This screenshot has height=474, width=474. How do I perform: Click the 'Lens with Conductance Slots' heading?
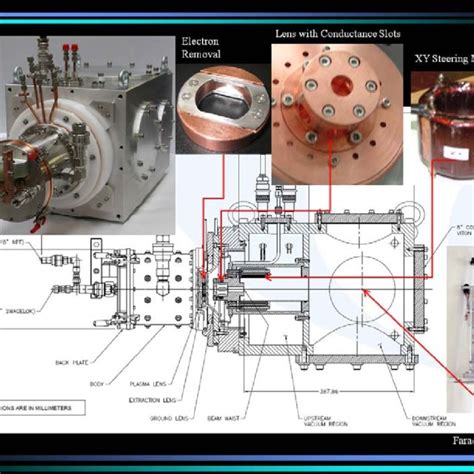pos(338,34)
